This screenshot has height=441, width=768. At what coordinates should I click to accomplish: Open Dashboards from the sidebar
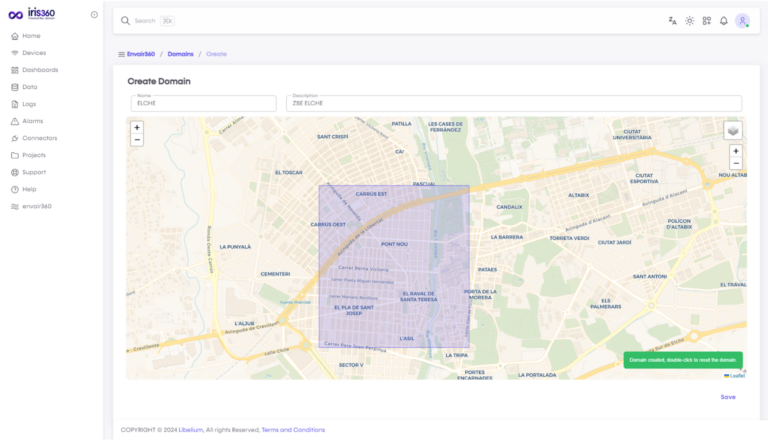[x=39, y=70]
